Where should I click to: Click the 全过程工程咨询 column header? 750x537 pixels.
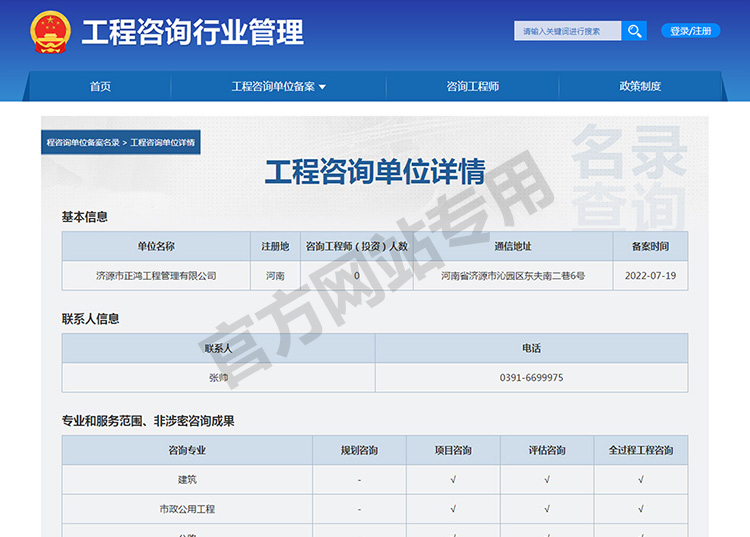click(x=640, y=450)
